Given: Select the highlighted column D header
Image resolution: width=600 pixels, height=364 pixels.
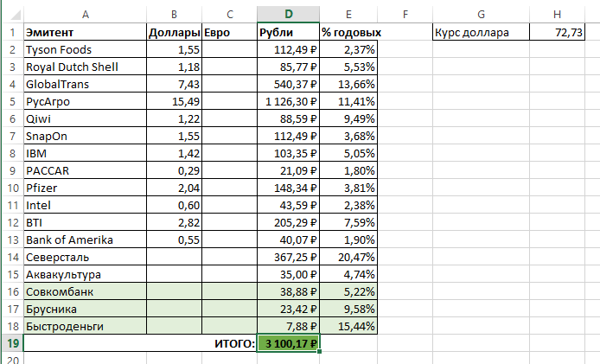Looking at the screenshot, I should click(289, 15).
